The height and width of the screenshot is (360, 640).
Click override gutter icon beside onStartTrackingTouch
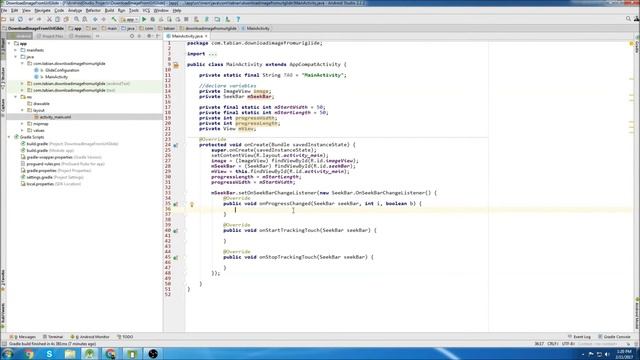tap(176, 231)
